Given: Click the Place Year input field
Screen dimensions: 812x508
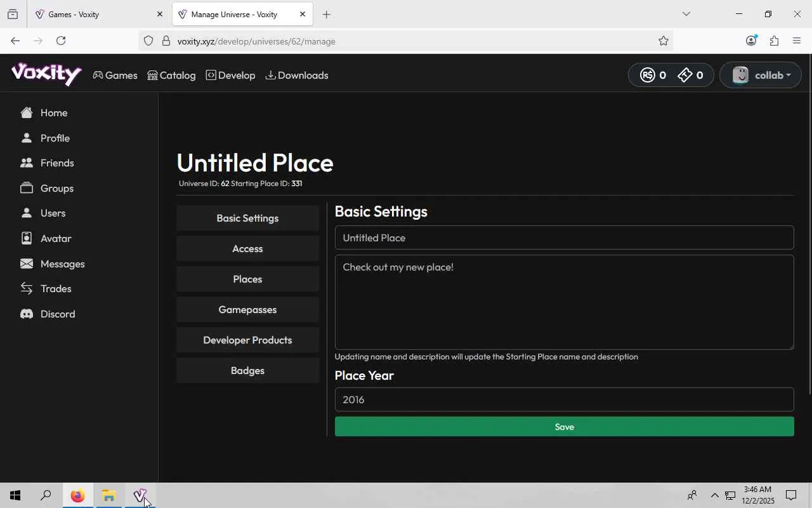Looking at the screenshot, I should (564, 399).
